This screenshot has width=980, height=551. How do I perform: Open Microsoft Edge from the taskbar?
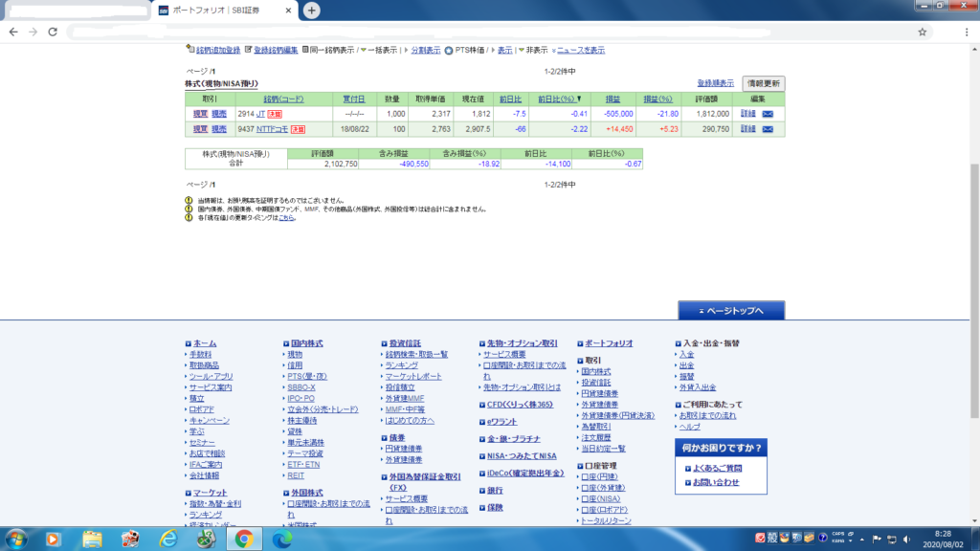[x=282, y=539]
